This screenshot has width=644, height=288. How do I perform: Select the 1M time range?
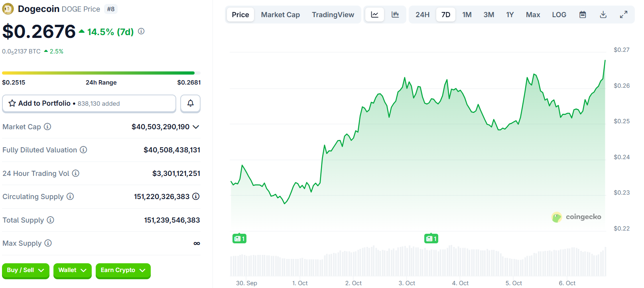pyautogui.click(x=467, y=15)
